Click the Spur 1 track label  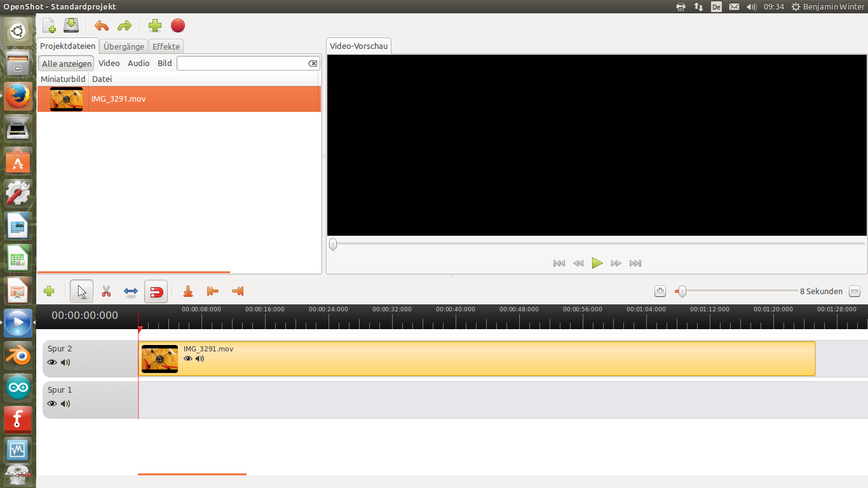tap(60, 390)
